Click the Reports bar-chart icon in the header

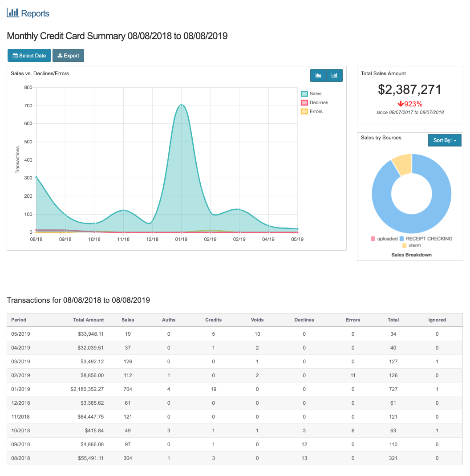coord(12,12)
